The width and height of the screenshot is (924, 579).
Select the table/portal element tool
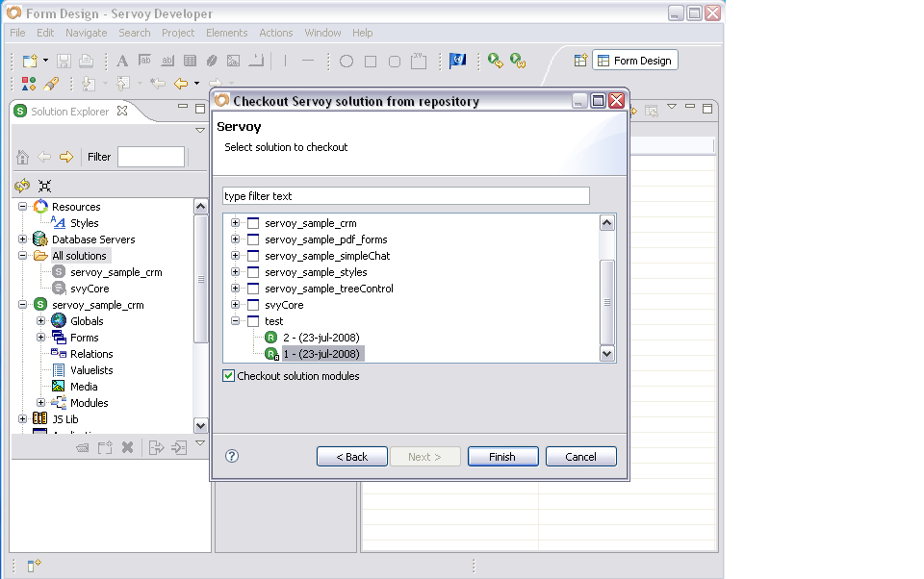click(190, 62)
